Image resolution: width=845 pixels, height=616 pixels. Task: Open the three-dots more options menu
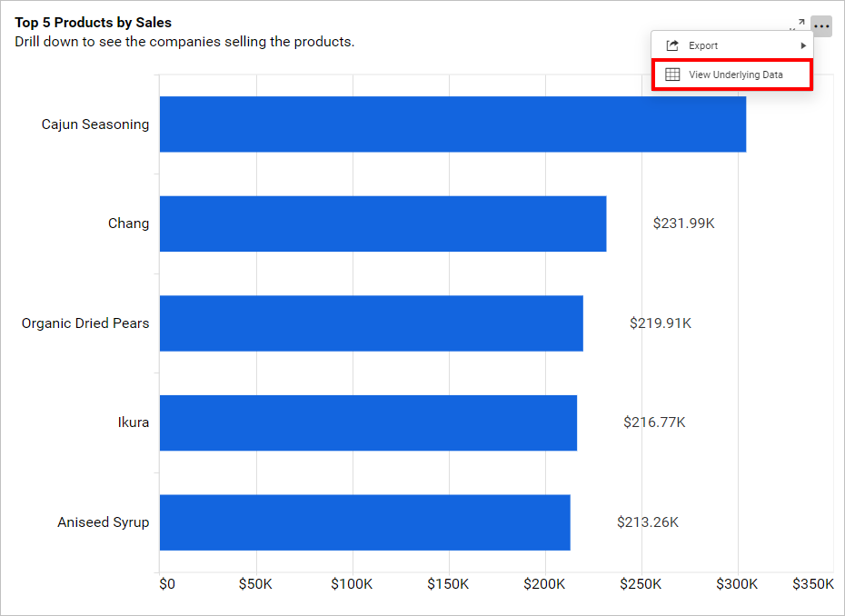[x=821, y=26]
